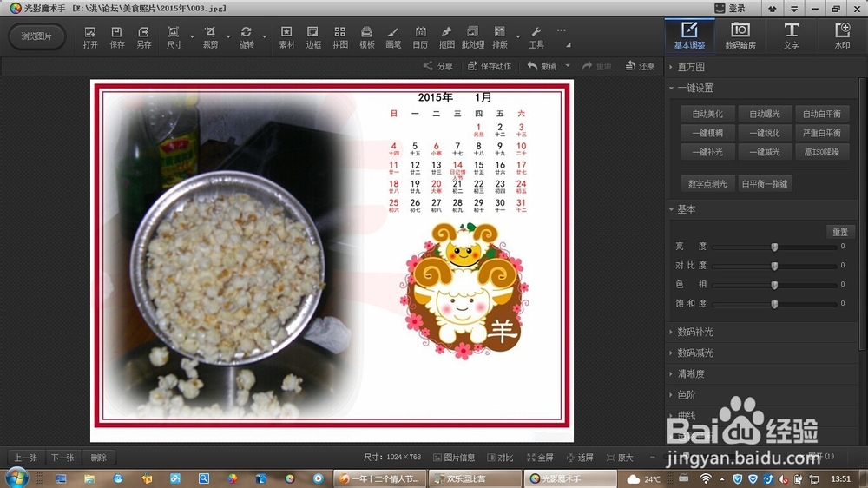Open the 日历 calendar tool
Screen dimensions: 868x488
click(x=420, y=37)
